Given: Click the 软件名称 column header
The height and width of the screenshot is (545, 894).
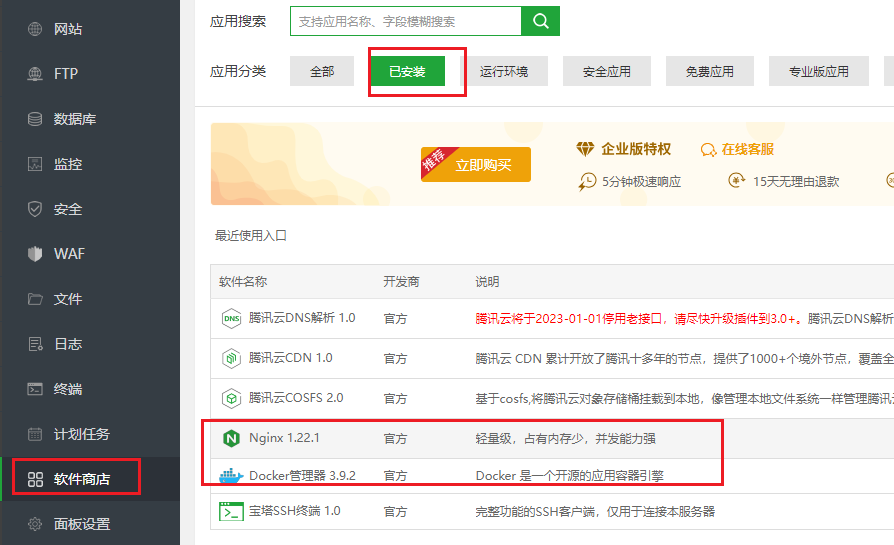Looking at the screenshot, I should [x=243, y=282].
